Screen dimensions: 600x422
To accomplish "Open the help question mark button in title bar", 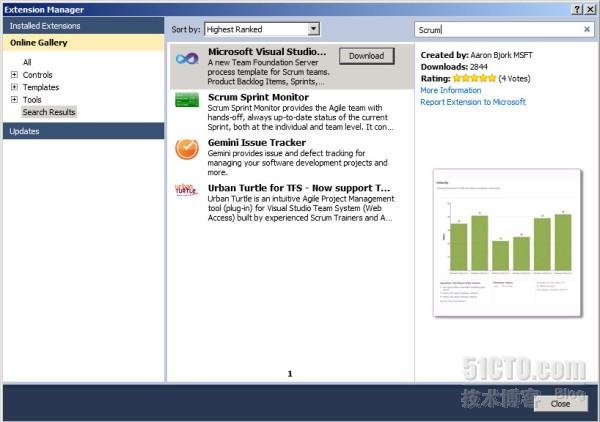I will click(577, 10).
